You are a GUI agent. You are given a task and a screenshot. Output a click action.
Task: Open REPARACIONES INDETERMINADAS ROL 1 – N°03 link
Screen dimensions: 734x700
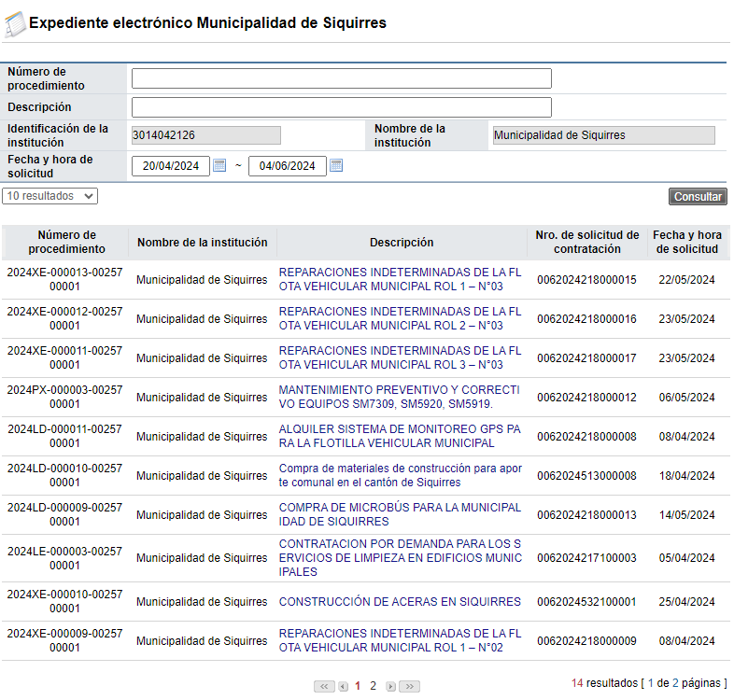pos(400,279)
